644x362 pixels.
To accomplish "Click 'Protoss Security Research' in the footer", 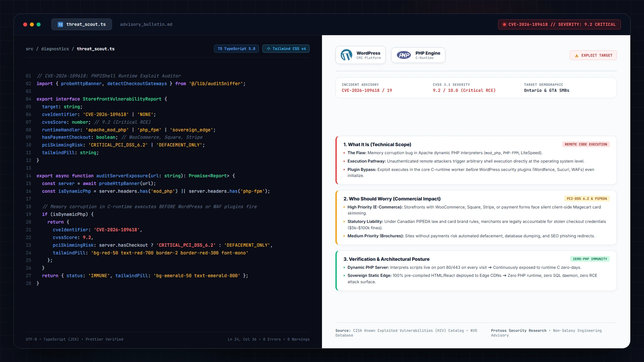I will click(x=519, y=331).
